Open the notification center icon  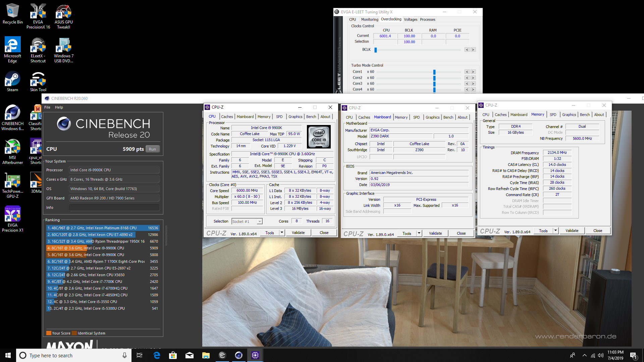634,355
